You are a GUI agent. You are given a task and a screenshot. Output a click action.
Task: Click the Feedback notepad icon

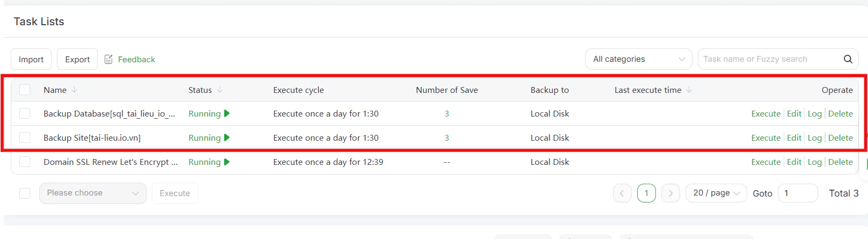(x=108, y=59)
